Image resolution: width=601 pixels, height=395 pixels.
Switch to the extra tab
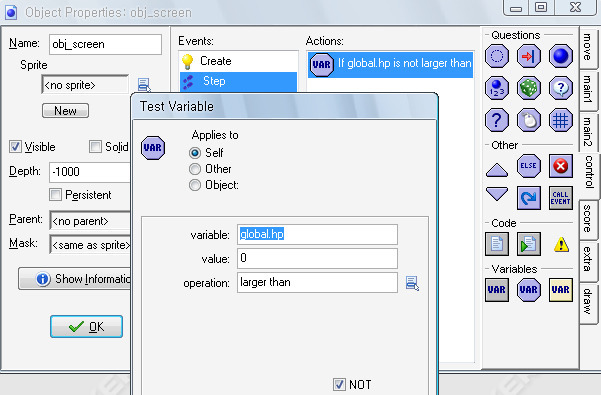click(x=588, y=261)
